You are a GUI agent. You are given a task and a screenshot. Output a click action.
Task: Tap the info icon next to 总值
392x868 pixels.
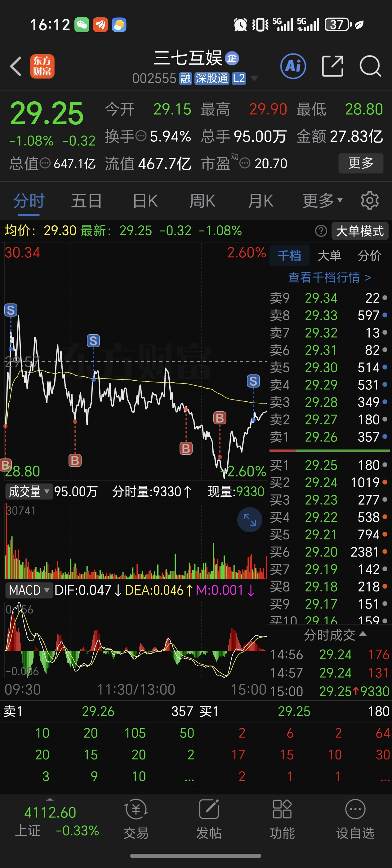coord(45,163)
